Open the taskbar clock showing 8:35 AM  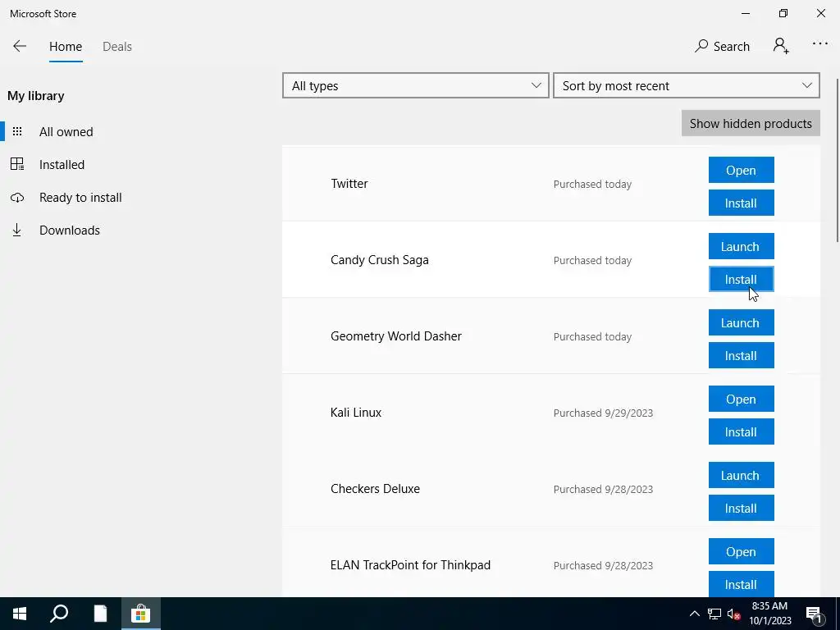coord(769,614)
